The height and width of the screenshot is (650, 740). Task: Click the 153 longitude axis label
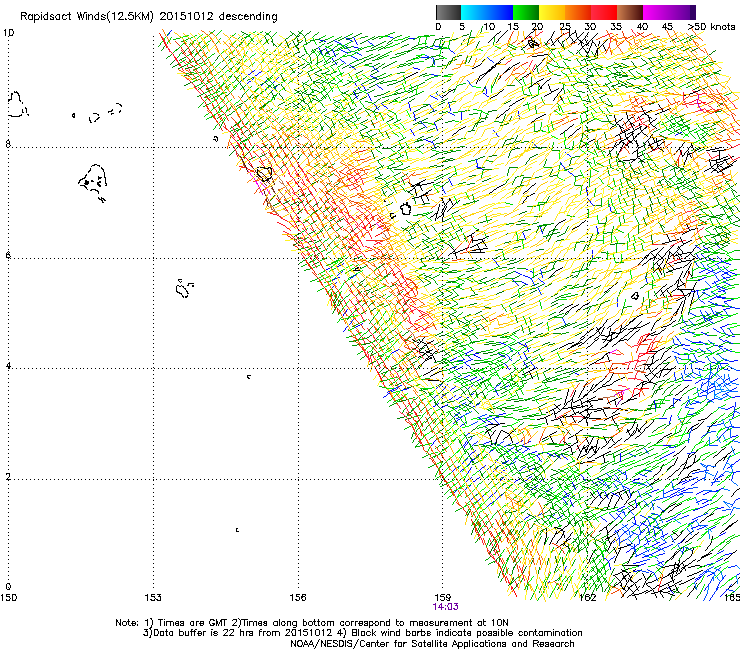tap(153, 598)
